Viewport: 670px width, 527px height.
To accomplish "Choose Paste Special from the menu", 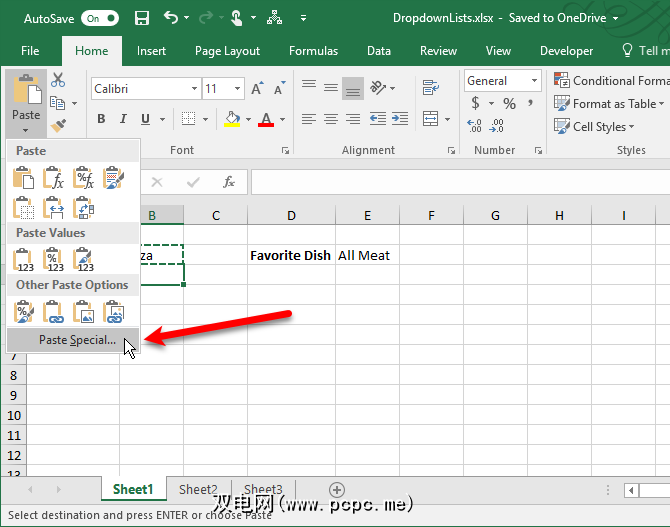I will click(x=76, y=340).
